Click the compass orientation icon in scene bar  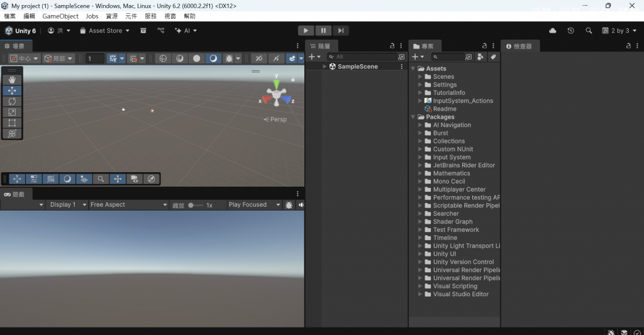click(x=151, y=179)
